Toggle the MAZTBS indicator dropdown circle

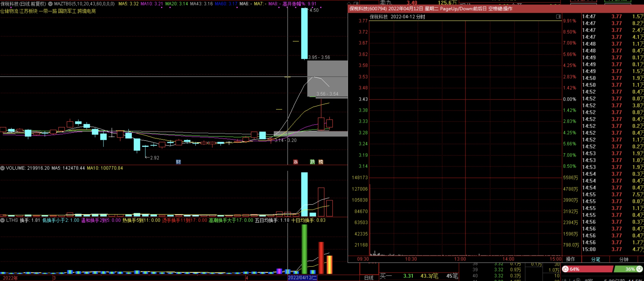tap(50, 4)
